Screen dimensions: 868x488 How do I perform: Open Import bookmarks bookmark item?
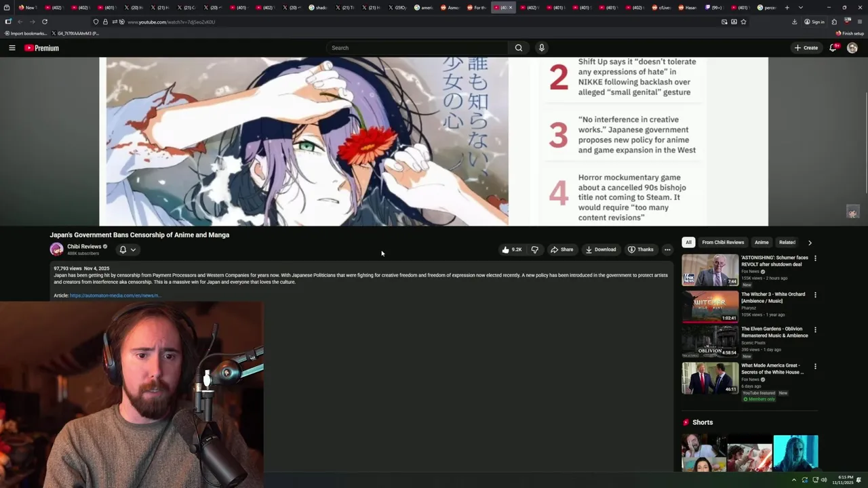(26, 33)
